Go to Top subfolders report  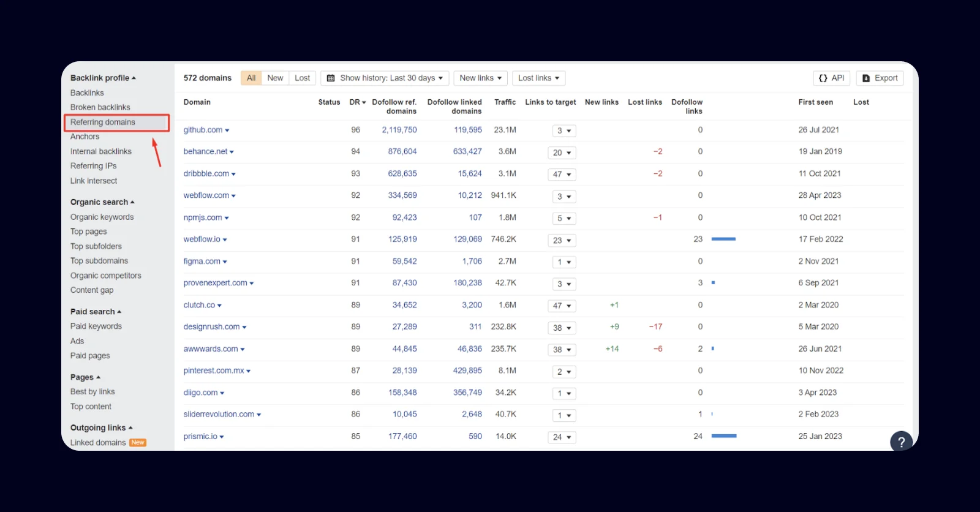[96, 246]
